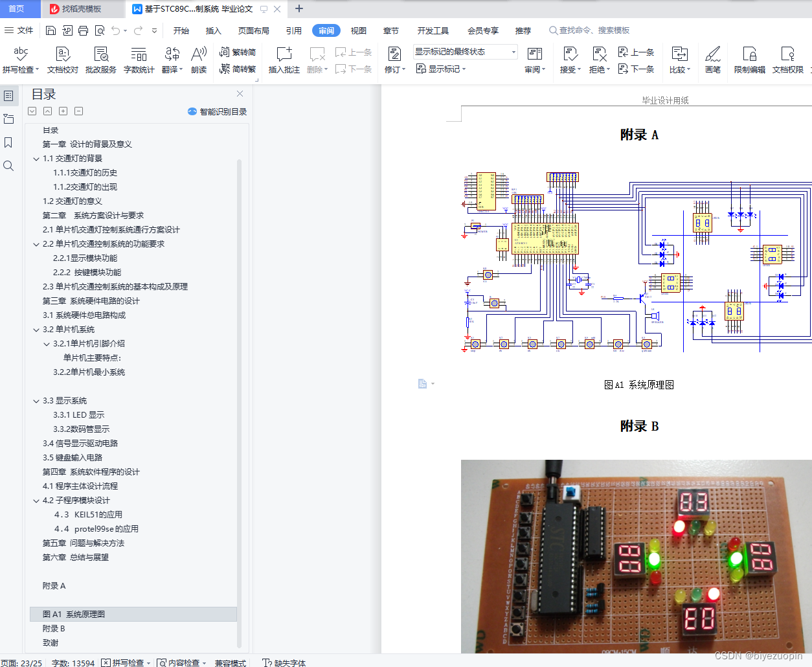Open the compare documents tool
This screenshot has height=667, width=812.
tap(680, 60)
